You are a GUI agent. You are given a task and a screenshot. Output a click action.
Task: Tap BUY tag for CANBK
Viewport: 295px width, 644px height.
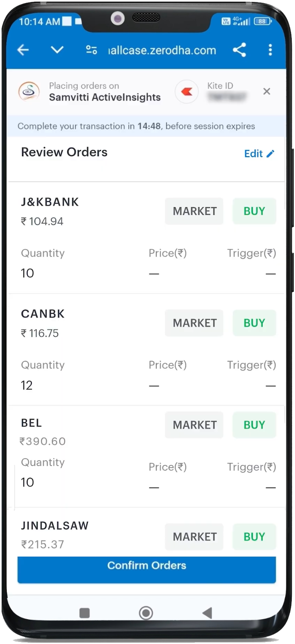click(x=254, y=323)
